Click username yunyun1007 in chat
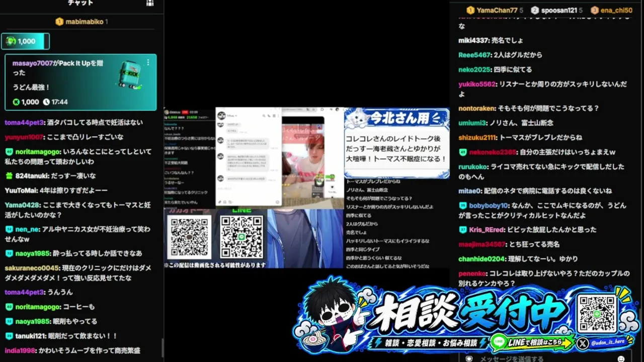This screenshot has height=362, width=644. 25,137
